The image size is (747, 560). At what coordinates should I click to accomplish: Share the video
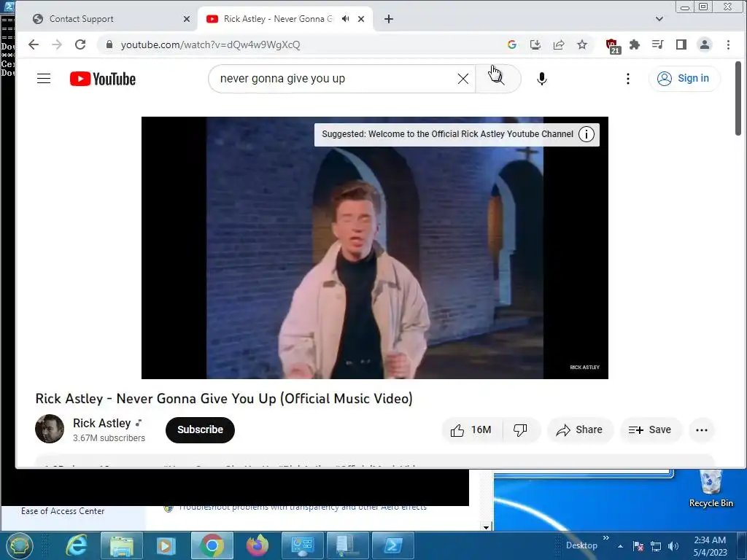(x=579, y=430)
